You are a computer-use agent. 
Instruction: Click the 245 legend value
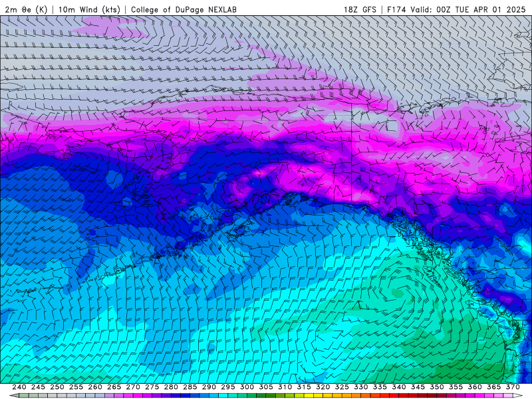pyautogui.click(x=38, y=387)
